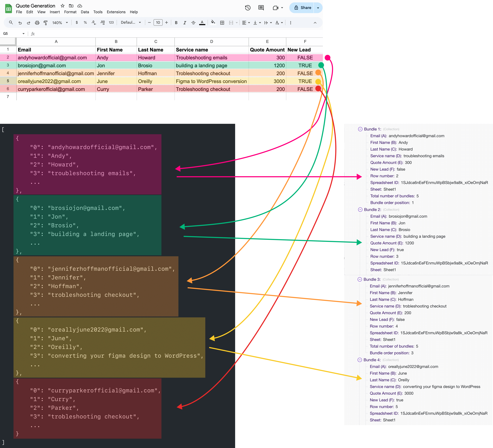Collapse Bundle 1 collection
493x448 pixels.
coord(360,129)
